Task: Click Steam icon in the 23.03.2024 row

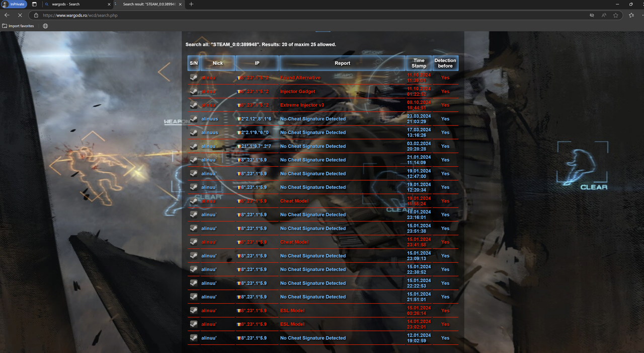Action: 194,119
